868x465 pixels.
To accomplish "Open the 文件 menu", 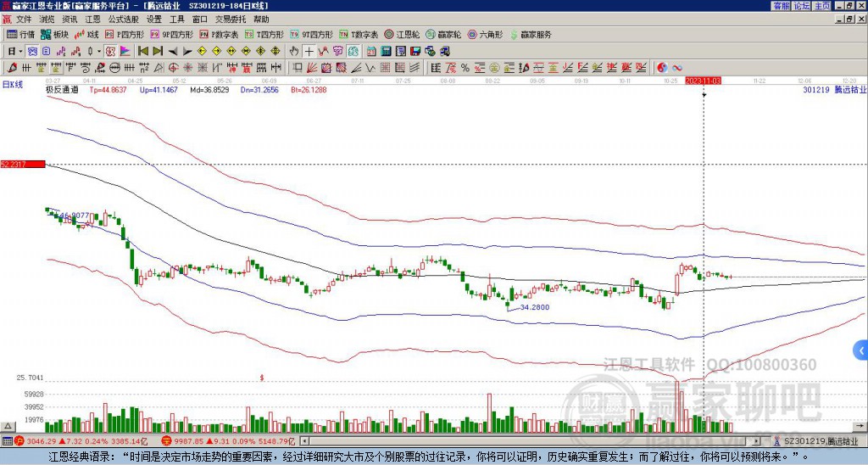I will click(x=24, y=20).
